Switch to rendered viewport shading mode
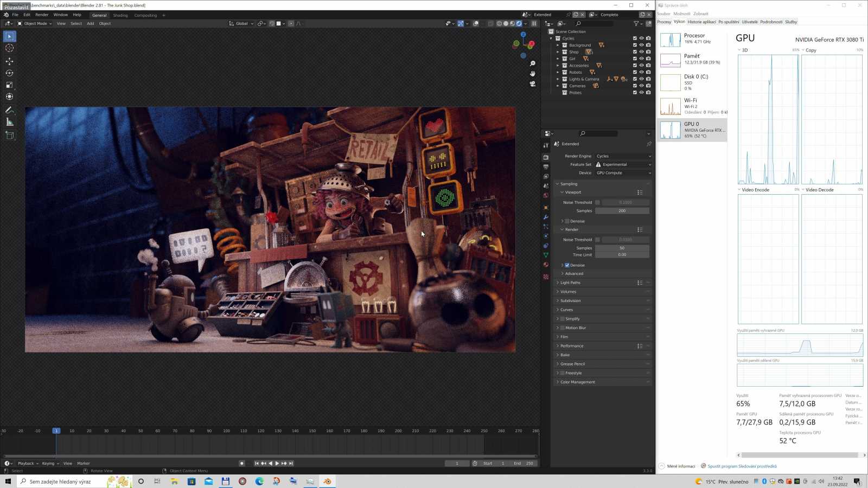 (519, 23)
